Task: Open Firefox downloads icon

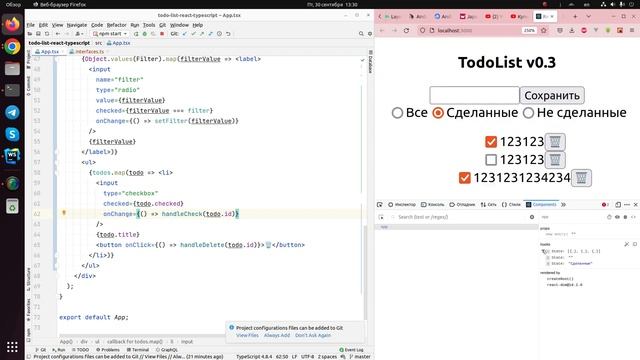Action: (572, 31)
